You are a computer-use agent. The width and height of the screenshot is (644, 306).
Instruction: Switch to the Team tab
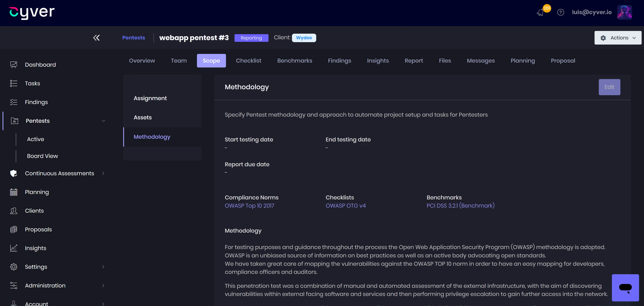click(x=179, y=61)
